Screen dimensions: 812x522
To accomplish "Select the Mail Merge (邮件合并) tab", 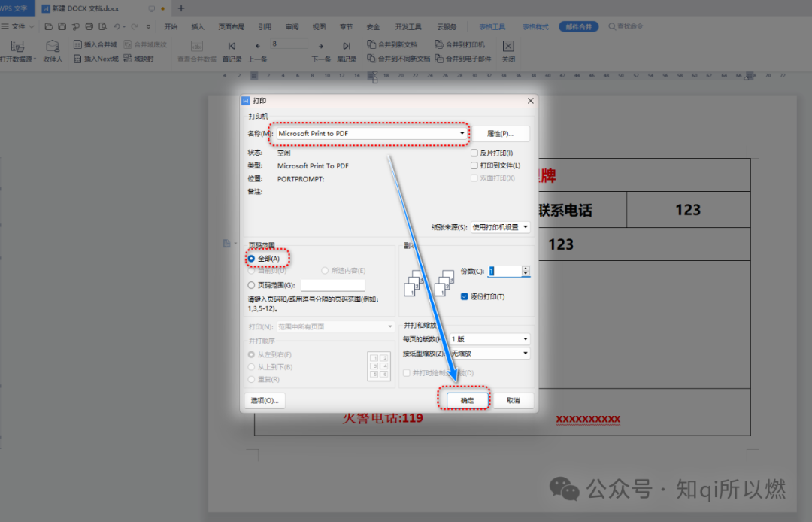I will pyautogui.click(x=578, y=26).
